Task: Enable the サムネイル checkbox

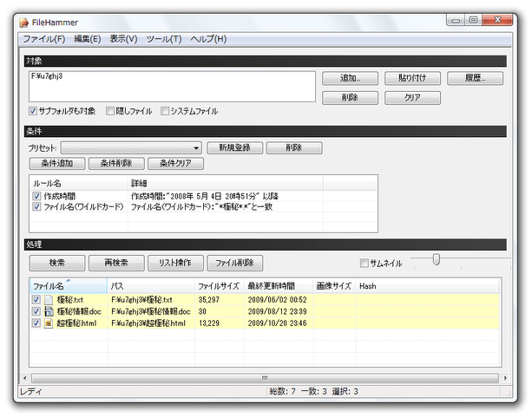Action: point(364,263)
